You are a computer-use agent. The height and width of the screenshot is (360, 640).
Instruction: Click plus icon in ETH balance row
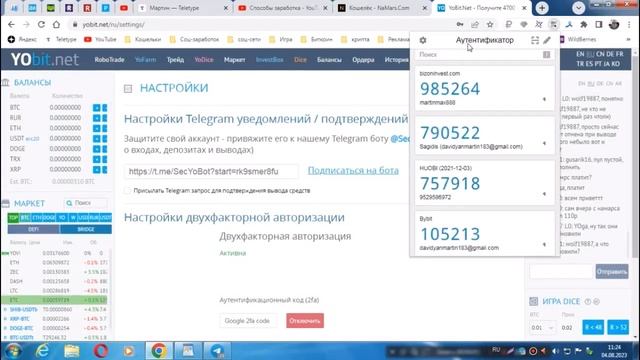click(96, 128)
